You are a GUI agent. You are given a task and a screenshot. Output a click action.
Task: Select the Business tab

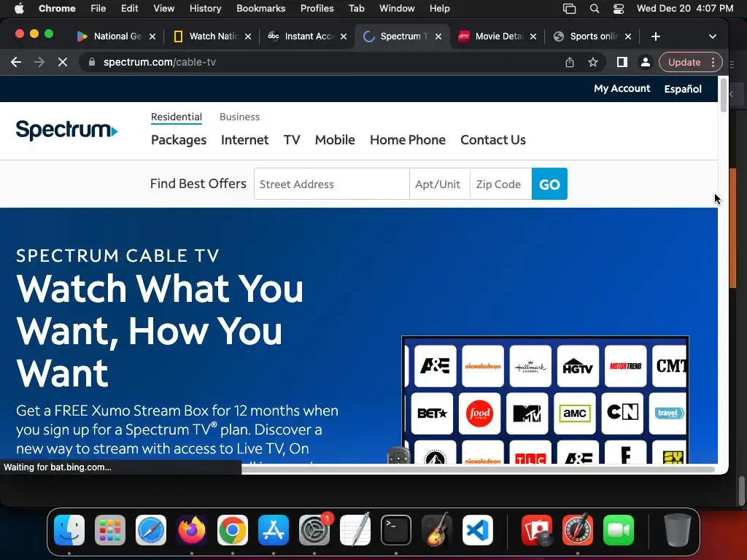(x=239, y=117)
